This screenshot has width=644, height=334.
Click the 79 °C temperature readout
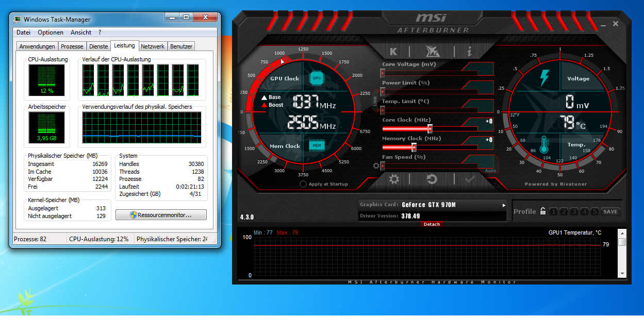pyautogui.click(x=574, y=124)
